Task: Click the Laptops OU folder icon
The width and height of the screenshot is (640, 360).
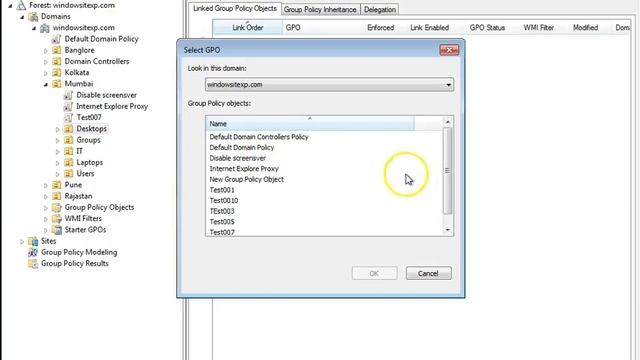Action: click(69, 162)
